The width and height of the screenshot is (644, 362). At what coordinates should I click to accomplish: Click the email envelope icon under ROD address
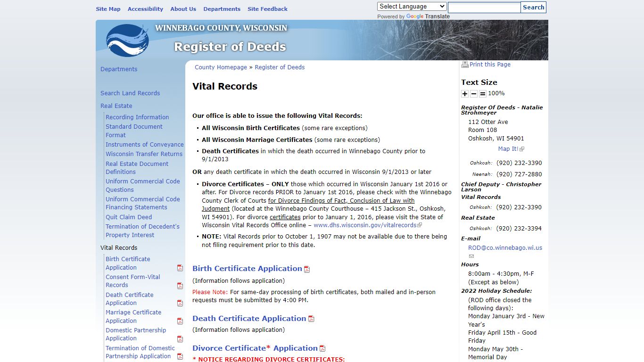tap(471, 256)
